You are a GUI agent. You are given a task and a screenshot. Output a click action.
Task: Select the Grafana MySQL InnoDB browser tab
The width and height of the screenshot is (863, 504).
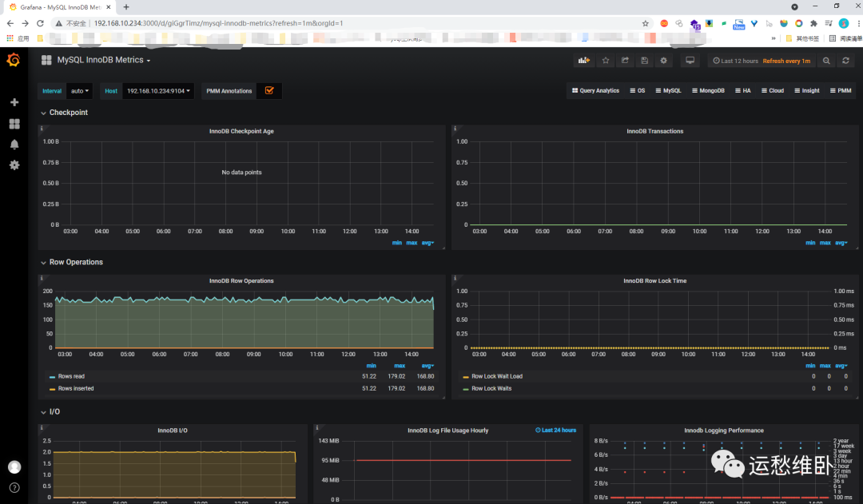click(x=60, y=7)
